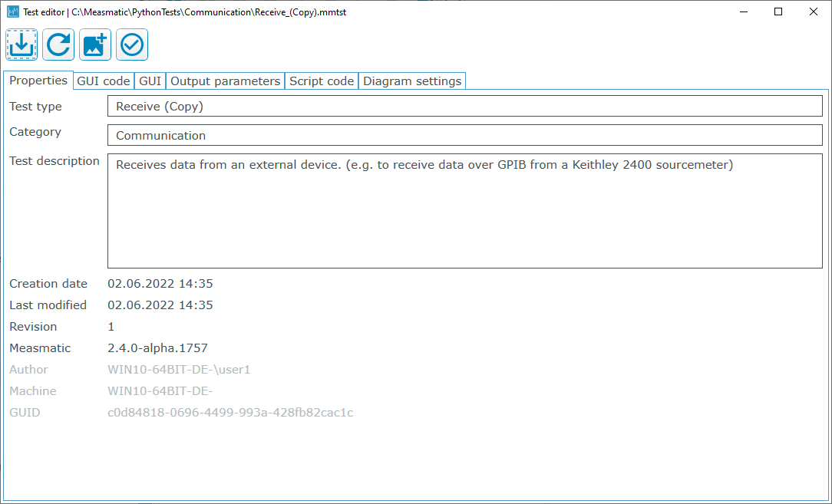Screen dimensions: 832x504
Task: Click the Measmatic app icon in title bar
Action: (x=13, y=12)
